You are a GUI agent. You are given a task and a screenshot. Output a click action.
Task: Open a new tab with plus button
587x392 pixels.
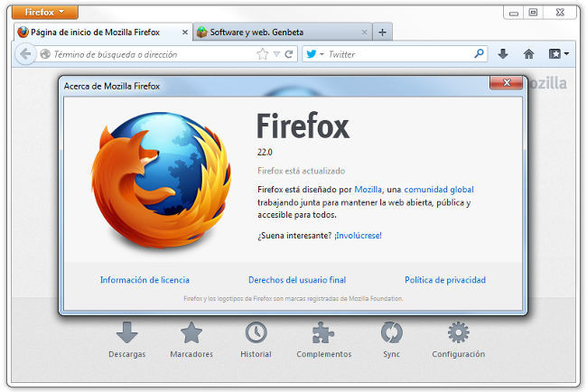(382, 33)
